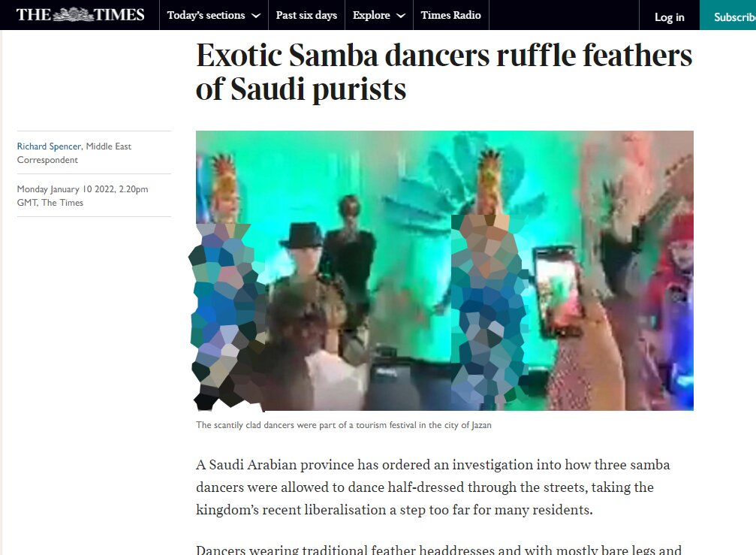Viewport: 756px width, 555px height.
Task: Click the first article paragraph
Action: [432, 487]
